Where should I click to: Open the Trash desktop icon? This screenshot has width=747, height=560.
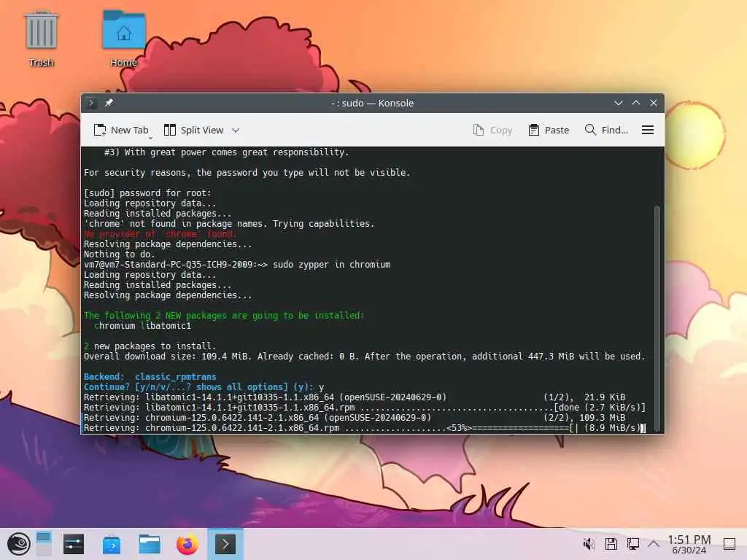[42, 38]
